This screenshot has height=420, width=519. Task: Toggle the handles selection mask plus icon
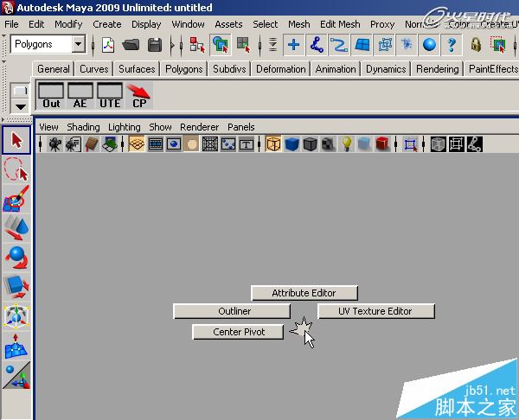[x=293, y=45]
